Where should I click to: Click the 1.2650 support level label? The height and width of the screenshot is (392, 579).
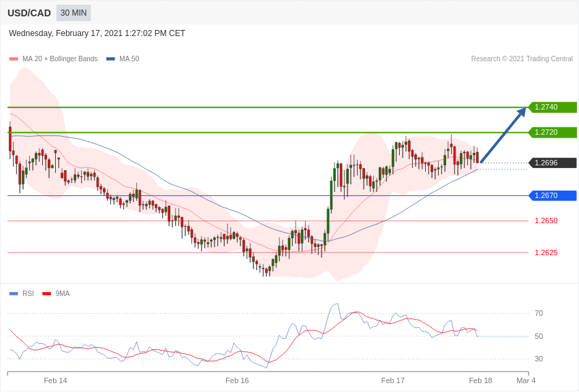(546, 221)
